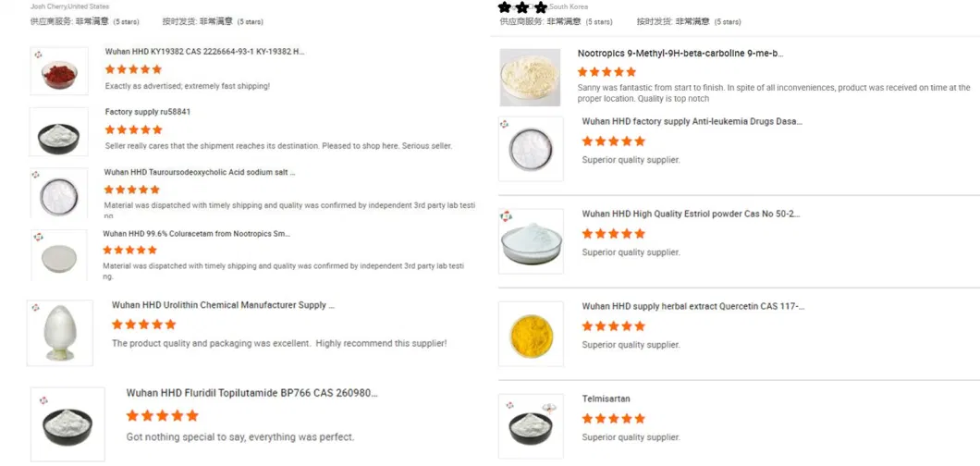This screenshot has width=980, height=466.
Task: Open Wuhan HHD 99.6% Coluracetam product link
Action: click(x=196, y=234)
